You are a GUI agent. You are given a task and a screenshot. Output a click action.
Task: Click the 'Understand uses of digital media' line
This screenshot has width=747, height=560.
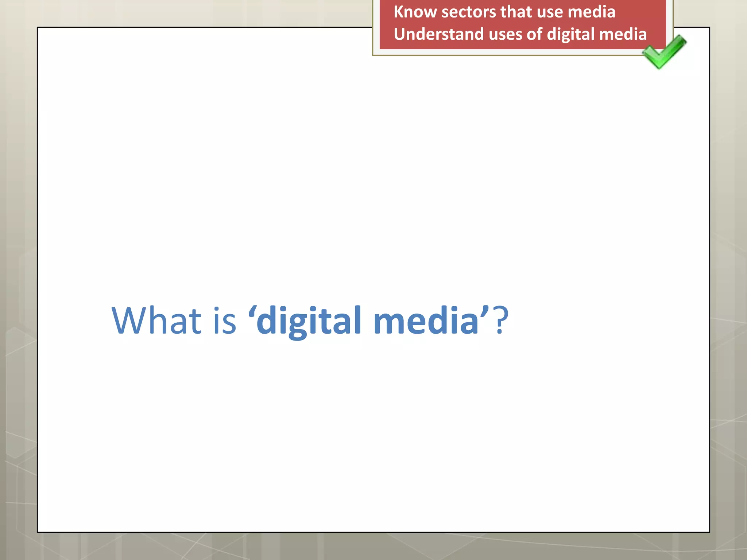pos(520,34)
